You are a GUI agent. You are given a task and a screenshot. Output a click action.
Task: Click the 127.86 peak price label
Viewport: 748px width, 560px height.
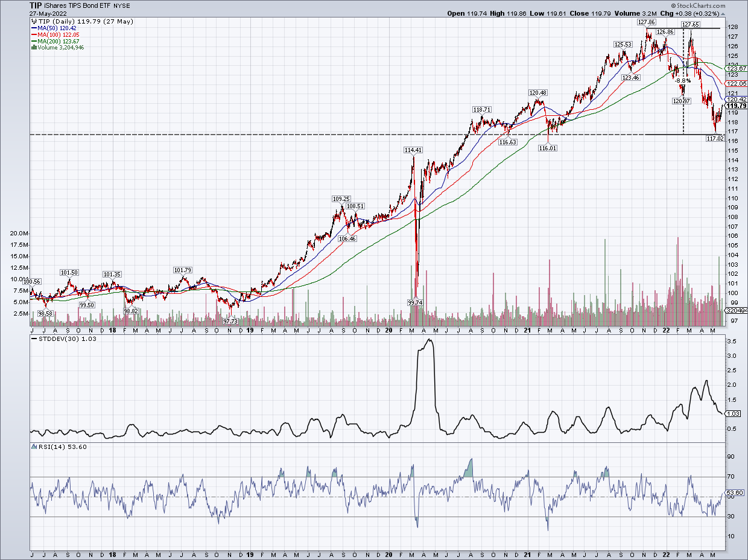tap(646, 22)
